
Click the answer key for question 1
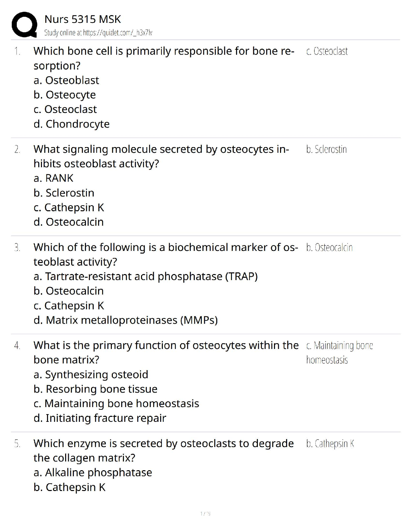tap(327, 51)
